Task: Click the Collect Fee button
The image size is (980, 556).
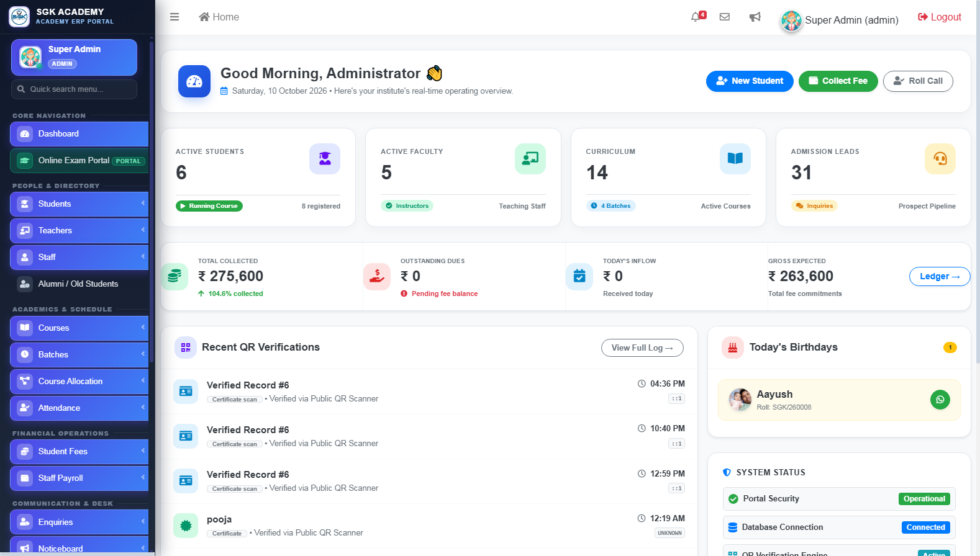Action: pos(838,81)
